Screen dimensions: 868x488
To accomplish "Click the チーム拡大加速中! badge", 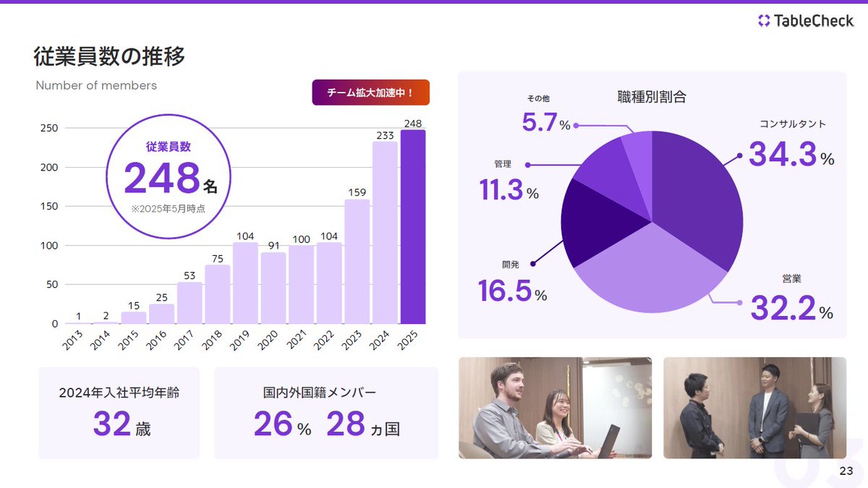I will [370, 93].
